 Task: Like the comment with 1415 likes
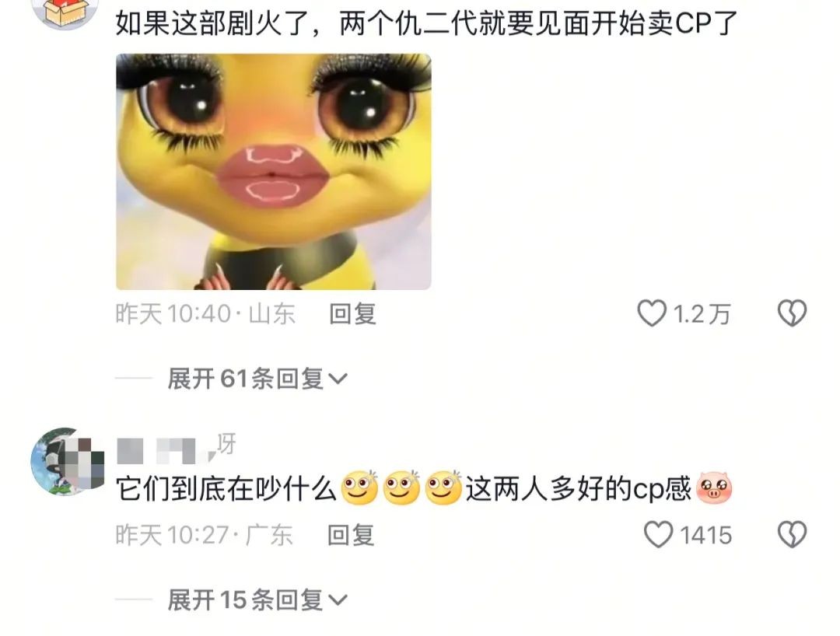click(658, 534)
